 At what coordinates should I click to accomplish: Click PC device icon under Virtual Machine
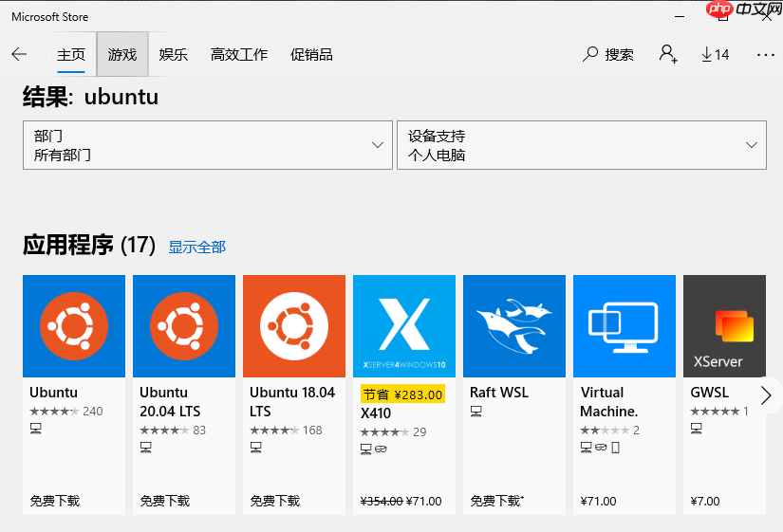[x=587, y=448]
